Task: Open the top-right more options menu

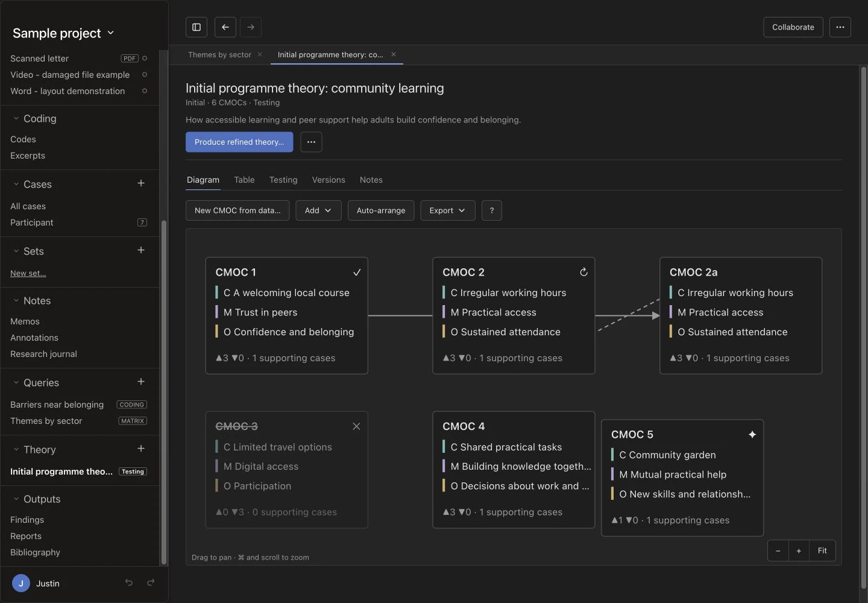Action: 840,27
